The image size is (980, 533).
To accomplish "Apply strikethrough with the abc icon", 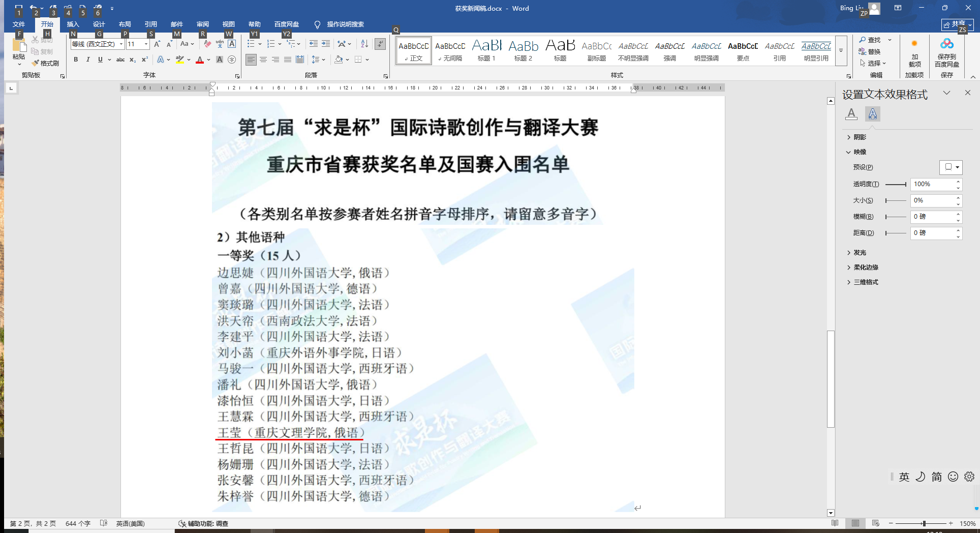I will coord(120,60).
